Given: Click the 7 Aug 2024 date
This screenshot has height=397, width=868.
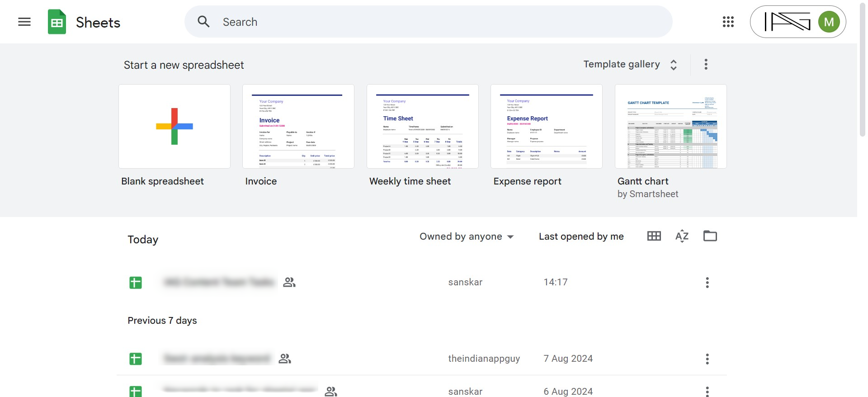Looking at the screenshot, I should coord(568,359).
